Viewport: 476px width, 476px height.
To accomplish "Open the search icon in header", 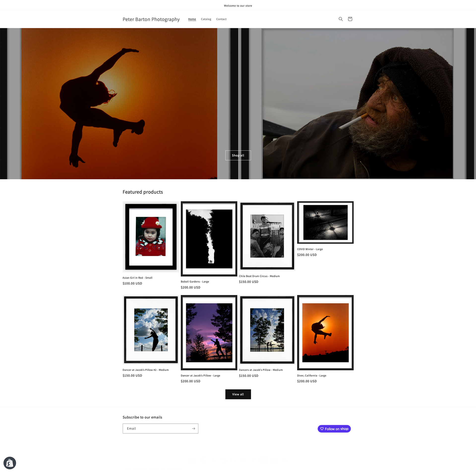I will pos(341,19).
